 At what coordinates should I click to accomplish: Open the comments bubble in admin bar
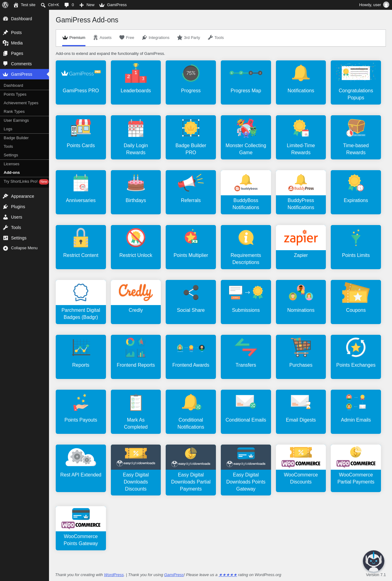69,5
